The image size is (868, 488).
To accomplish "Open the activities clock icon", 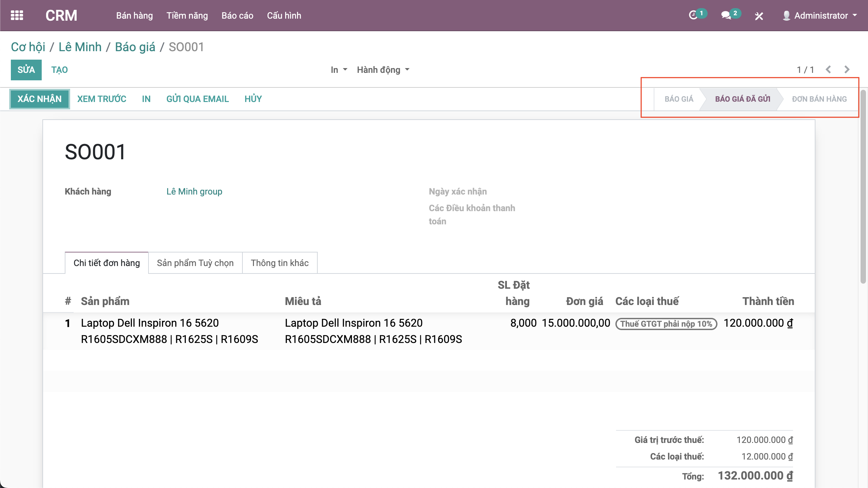I will (693, 15).
